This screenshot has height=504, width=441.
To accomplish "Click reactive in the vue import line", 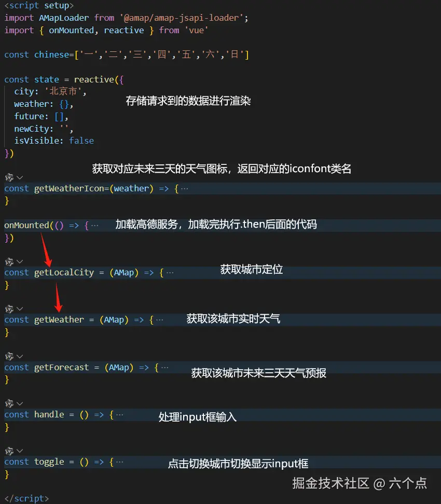I will point(124,30).
